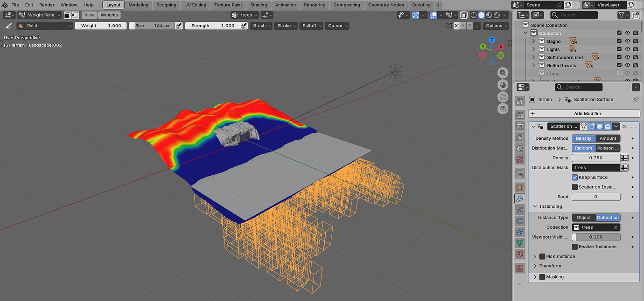Toggle modifier show in viewport
644x301 pixels.
pyautogui.click(x=600, y=126)
